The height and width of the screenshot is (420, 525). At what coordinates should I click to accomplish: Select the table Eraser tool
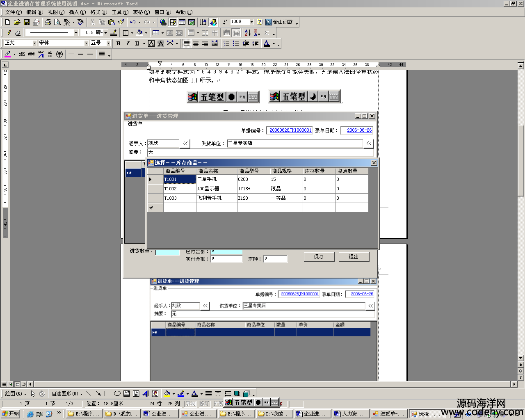point(17,33)
